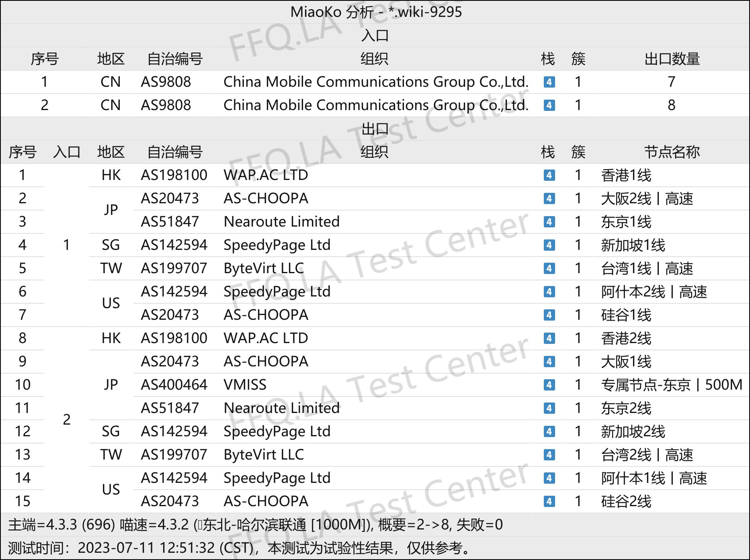The image size is (750, 560).
Task: Click the IPv4 stack icon in entry row 1
Action: pos(549,82)
